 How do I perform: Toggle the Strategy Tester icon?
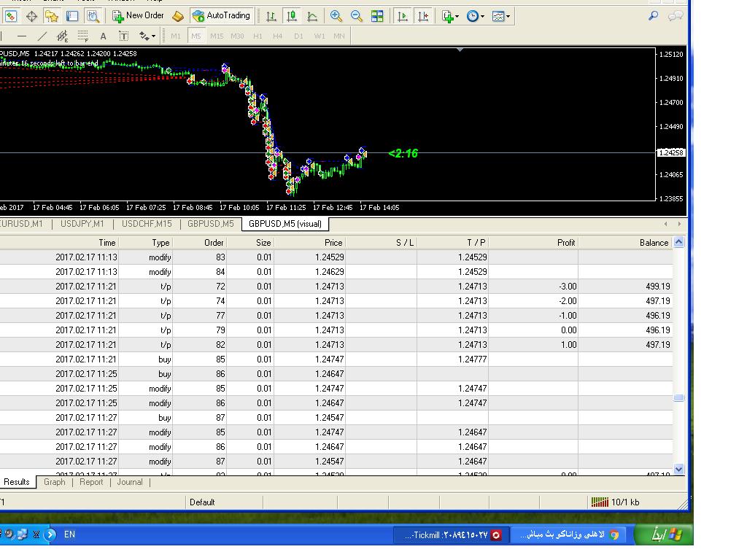click(93, 16)
